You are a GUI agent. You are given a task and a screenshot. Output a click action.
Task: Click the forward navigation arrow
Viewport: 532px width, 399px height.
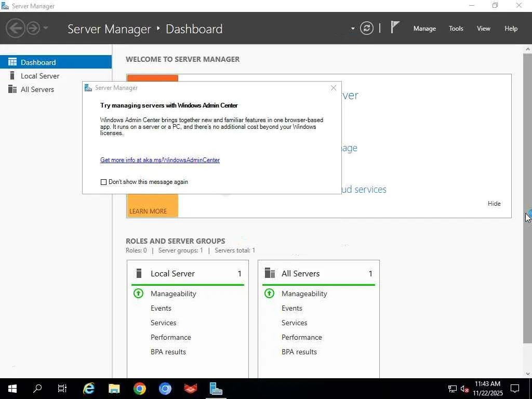(33, 28)
